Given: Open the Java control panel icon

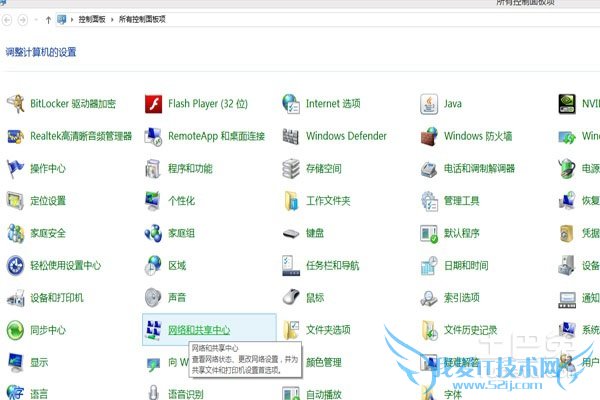Looking at the screenshot, I should pos(429,104).
